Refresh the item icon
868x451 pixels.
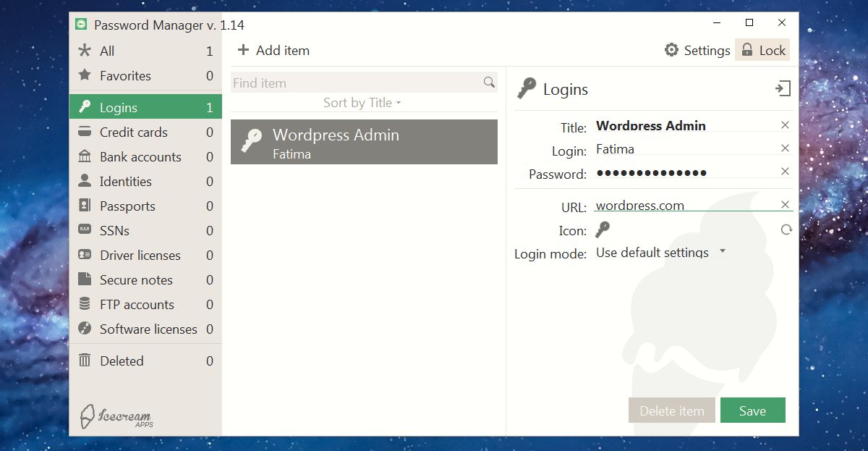786,229
